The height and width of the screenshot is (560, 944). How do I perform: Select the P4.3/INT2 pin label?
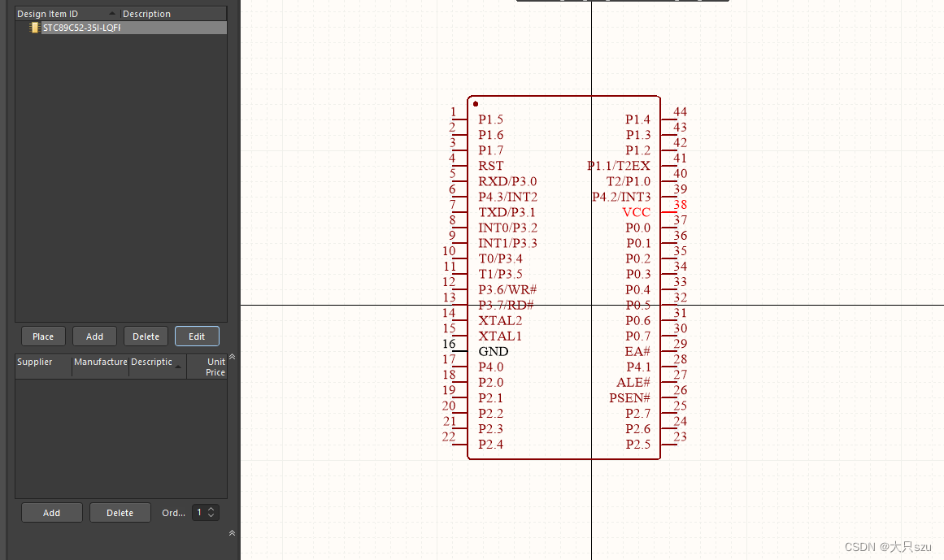point(507,197)
